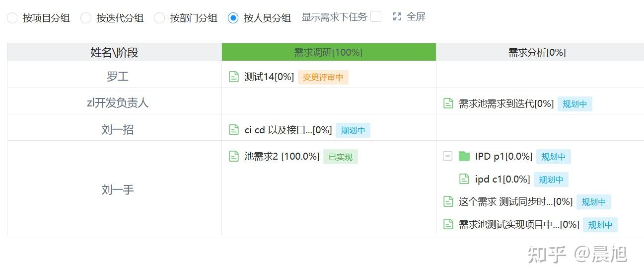The width and height of the screenshot is (644, 280).
Task: Click the 变更评审中 status tag
Action: coord(323,77)
